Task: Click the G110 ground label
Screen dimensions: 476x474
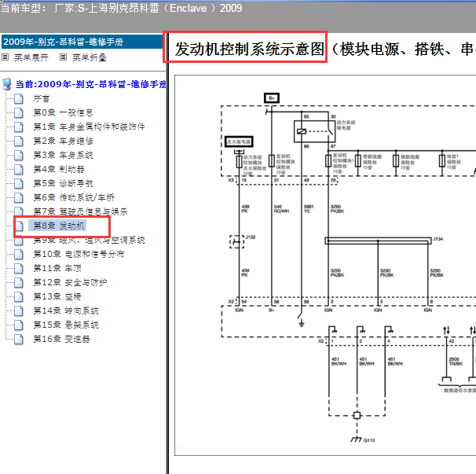Action: click(369, 440)
